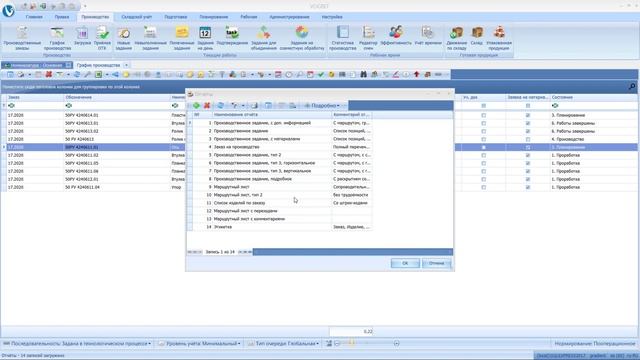
Task: Switch to Настройка ribbon tab
Action: point(332,17)
